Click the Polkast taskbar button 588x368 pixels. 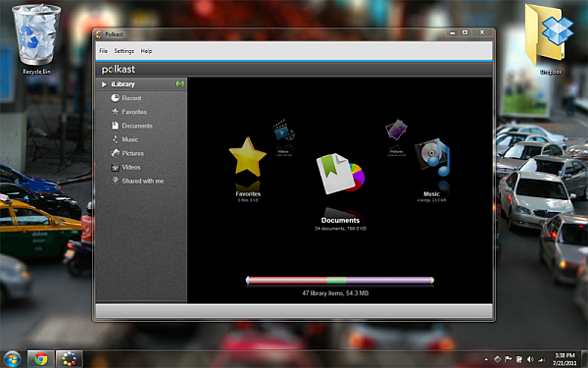click(70, 359)
